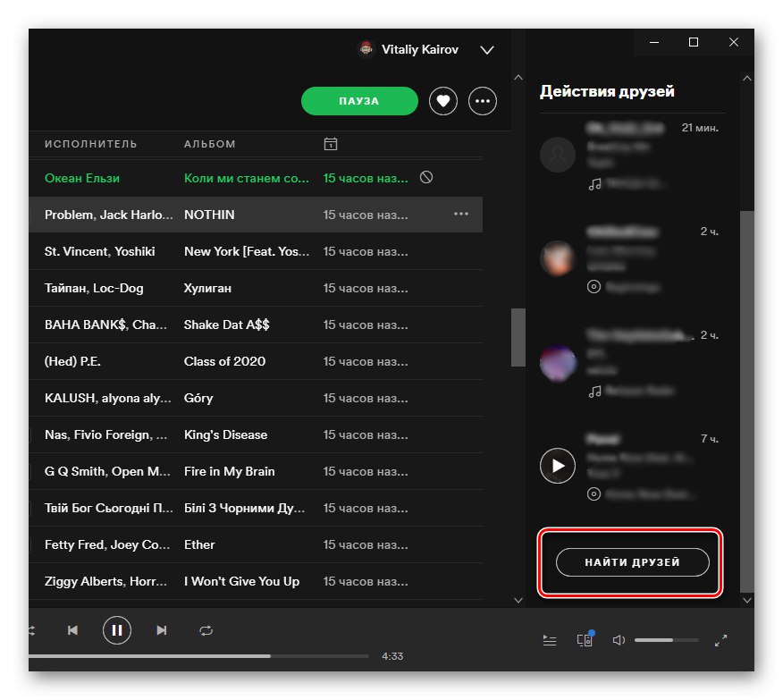The height and width of the screenshot is (700, 783).
Task: Toggle the repeat mode
Action: 206,630
